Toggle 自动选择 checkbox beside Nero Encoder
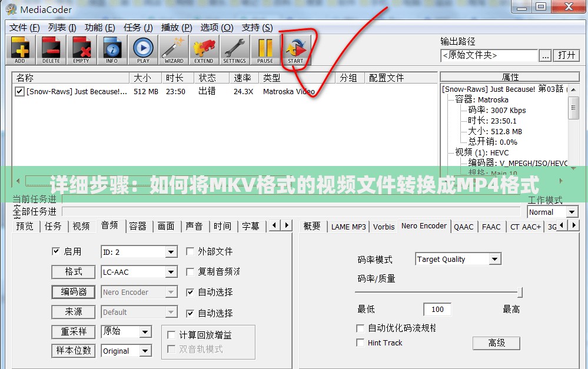This screenshot has height=369, width=588. click(x=190, y=292)
